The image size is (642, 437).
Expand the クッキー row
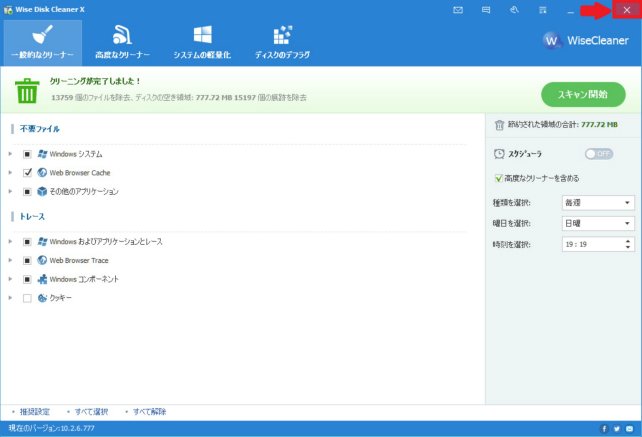click(x=10, y=298)
